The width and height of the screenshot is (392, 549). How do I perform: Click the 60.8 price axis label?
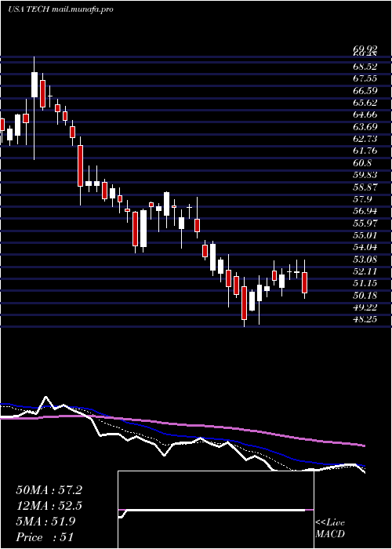[362, 163]
